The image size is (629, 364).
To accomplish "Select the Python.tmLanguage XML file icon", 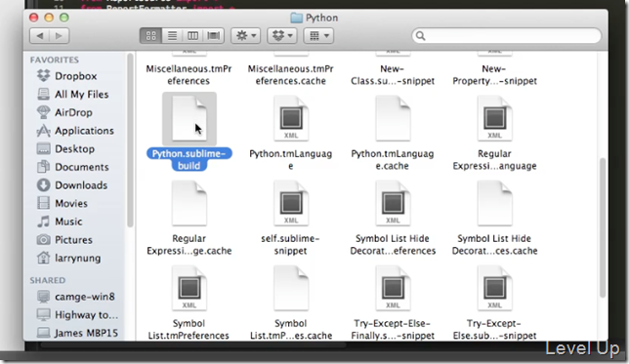I will coord(291,119).
